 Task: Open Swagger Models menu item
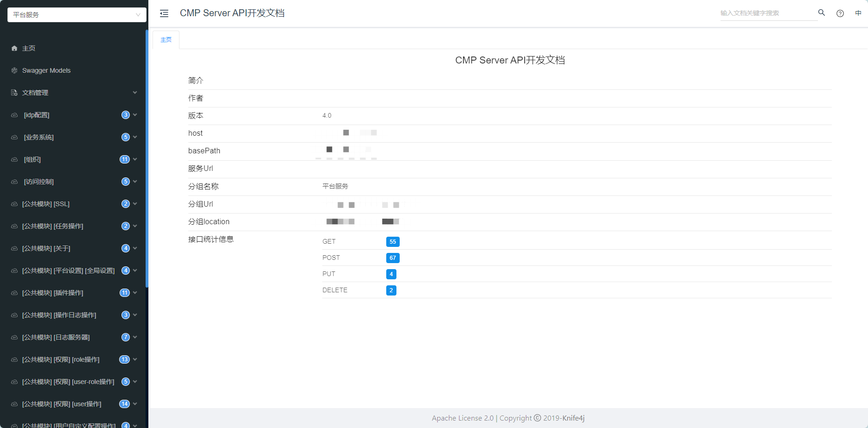click(x=46, y=70)
